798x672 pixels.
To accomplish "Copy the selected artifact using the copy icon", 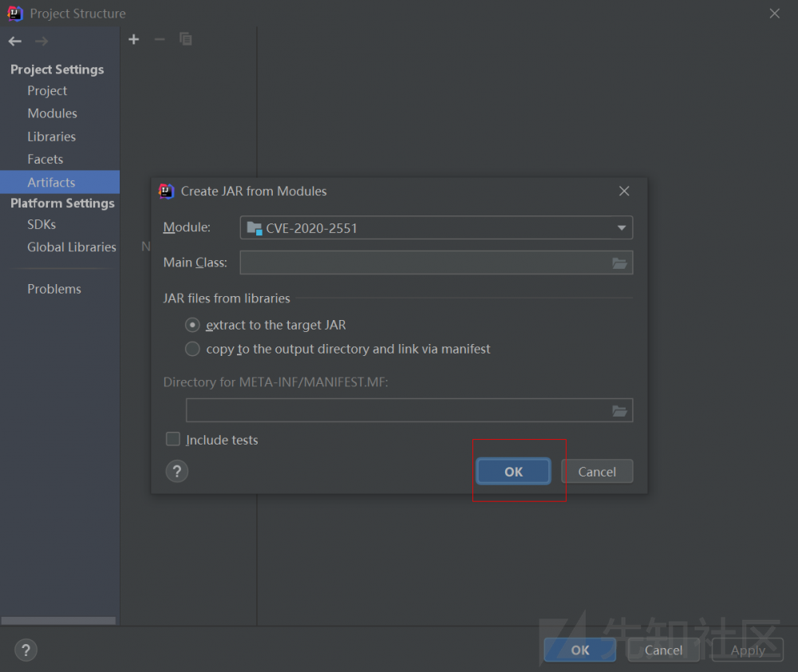I will [185, 39].
